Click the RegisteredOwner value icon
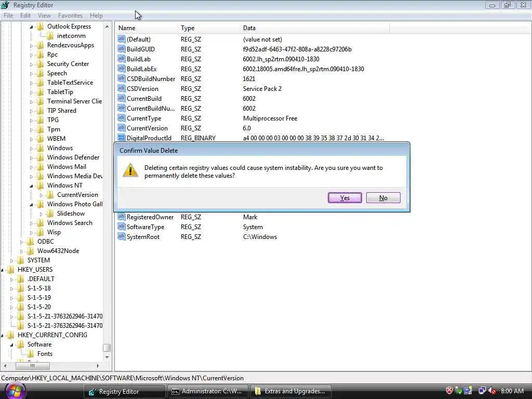 click(x=122, y=217)
